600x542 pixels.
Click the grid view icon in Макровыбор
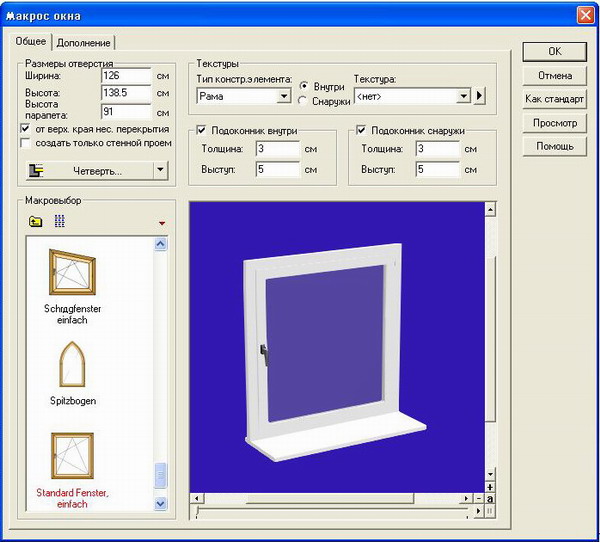click(x=59, y=221)
